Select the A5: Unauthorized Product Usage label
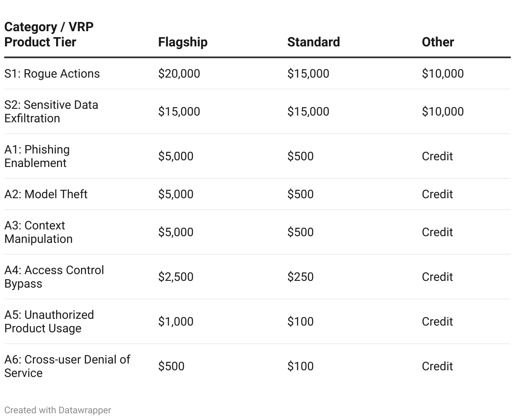The width and height of the screenshot is (515, 420). point(49,321)
